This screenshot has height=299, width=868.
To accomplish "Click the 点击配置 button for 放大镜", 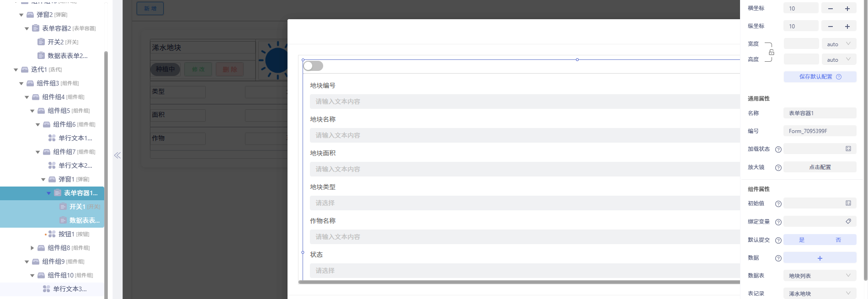I will [820, 167].
